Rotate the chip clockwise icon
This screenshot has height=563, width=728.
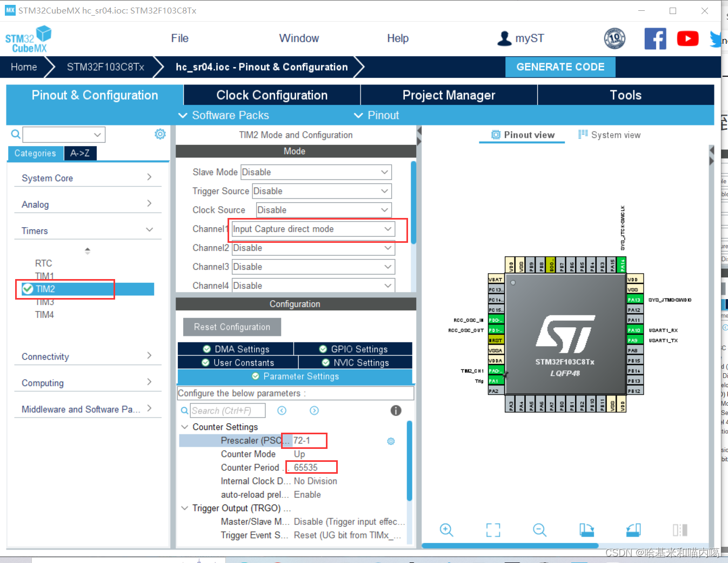pos(586,530)
